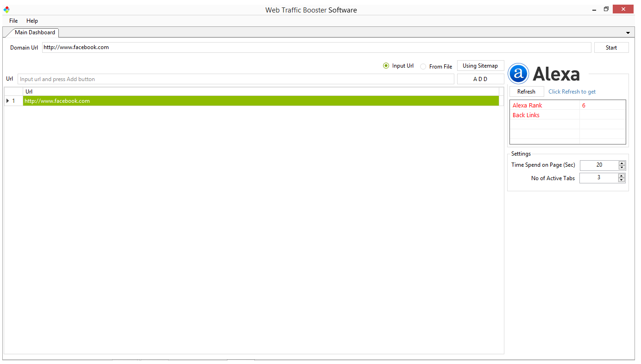Decrease No of Active Tabs value

pyautogui.click(x=622, y=181)
